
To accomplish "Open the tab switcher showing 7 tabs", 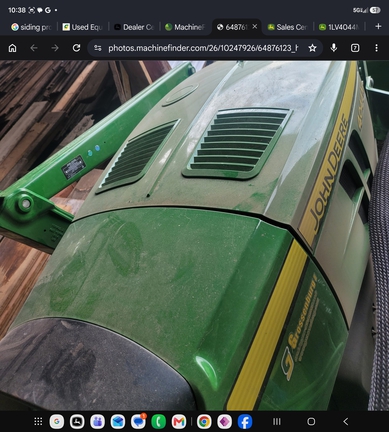I will 355,48.
